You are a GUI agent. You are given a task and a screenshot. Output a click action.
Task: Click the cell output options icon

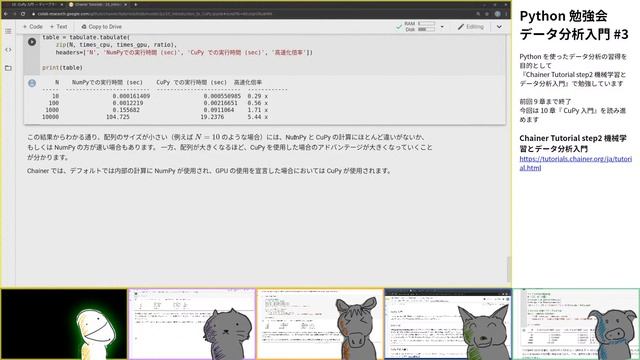pyautogui.click(x=32, y=83)
